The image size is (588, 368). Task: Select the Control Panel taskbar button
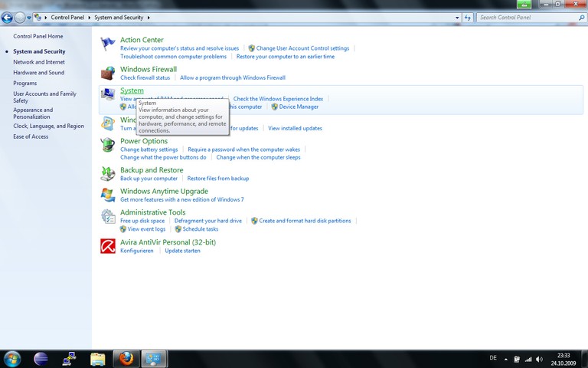click(154, 359)
